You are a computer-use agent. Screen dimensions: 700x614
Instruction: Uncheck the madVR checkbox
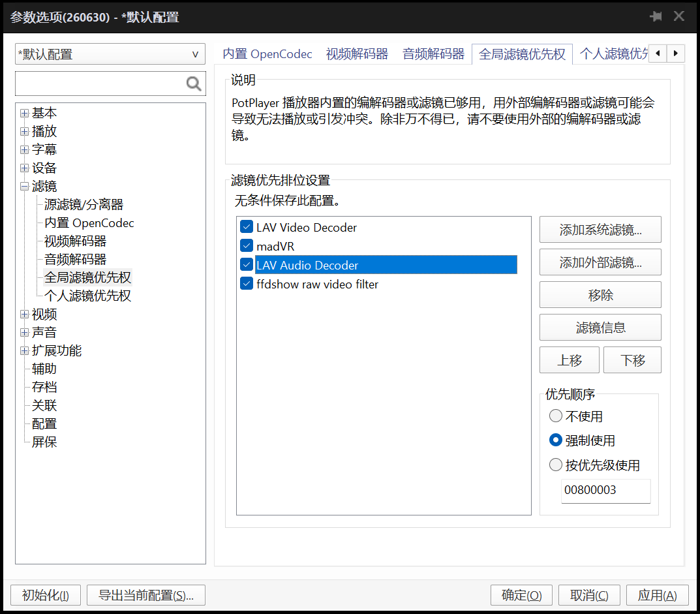click(247, 245)
